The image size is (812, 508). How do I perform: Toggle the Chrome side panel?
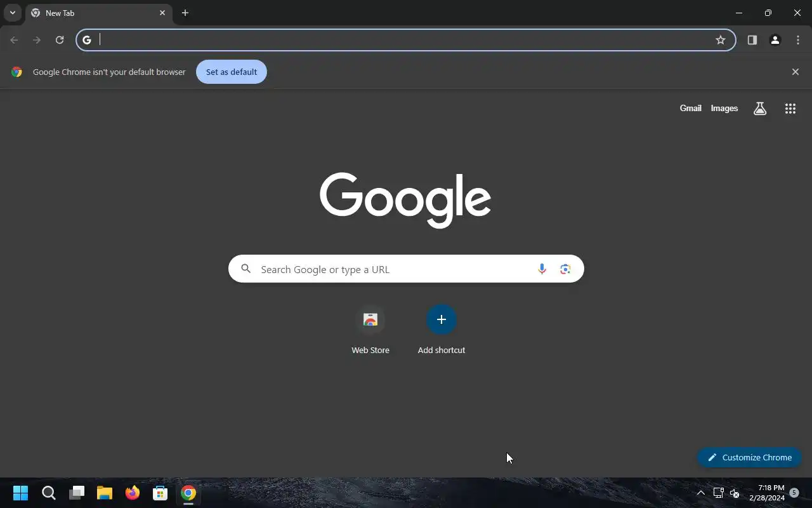click(x=752, y=40)
